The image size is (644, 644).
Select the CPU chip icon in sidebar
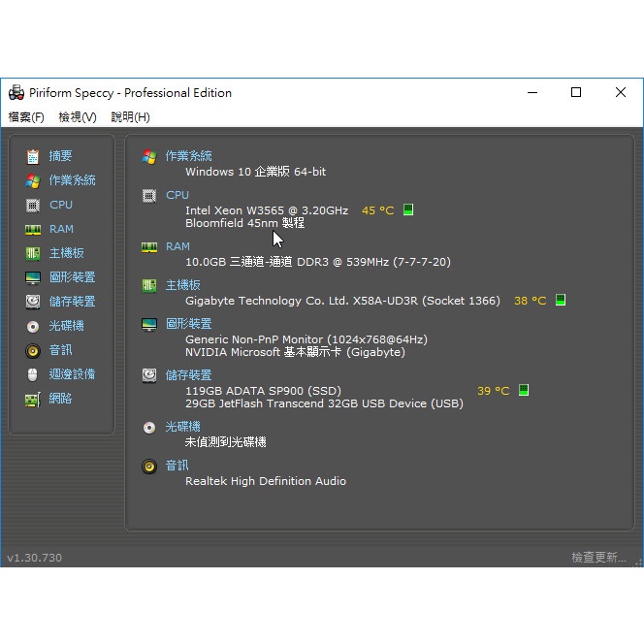pyautogui.click(x=33, y=205)
